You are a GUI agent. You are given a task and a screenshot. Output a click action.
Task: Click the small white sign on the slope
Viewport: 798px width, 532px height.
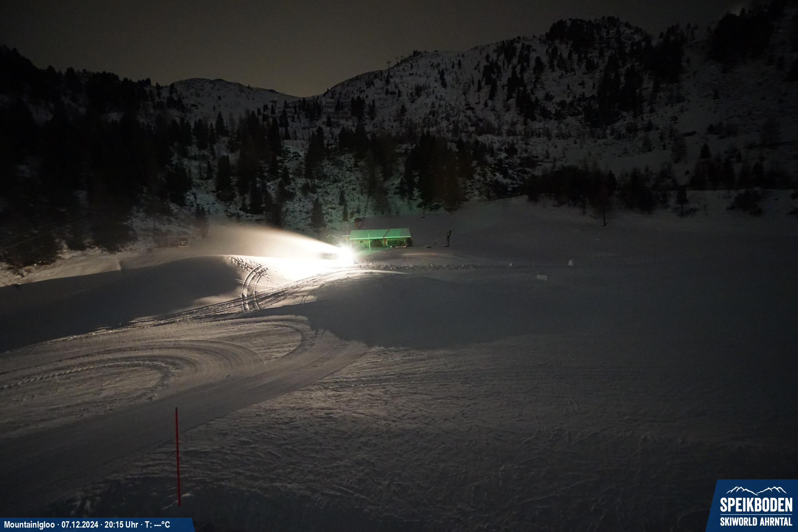(541, 277)
